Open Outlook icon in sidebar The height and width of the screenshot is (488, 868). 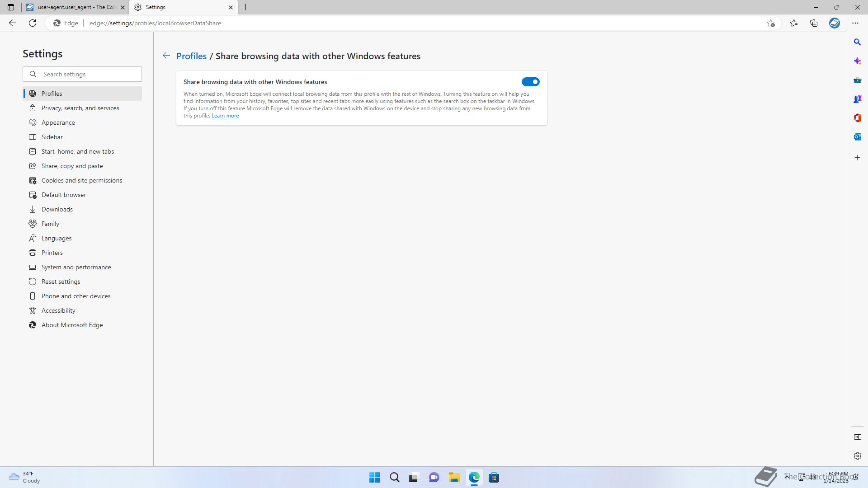857,137
